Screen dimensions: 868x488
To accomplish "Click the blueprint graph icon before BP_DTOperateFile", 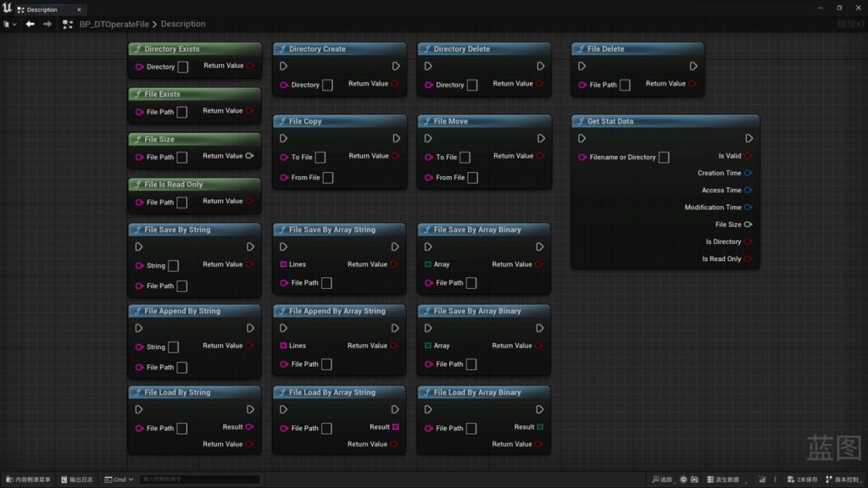I will [68, 25].
